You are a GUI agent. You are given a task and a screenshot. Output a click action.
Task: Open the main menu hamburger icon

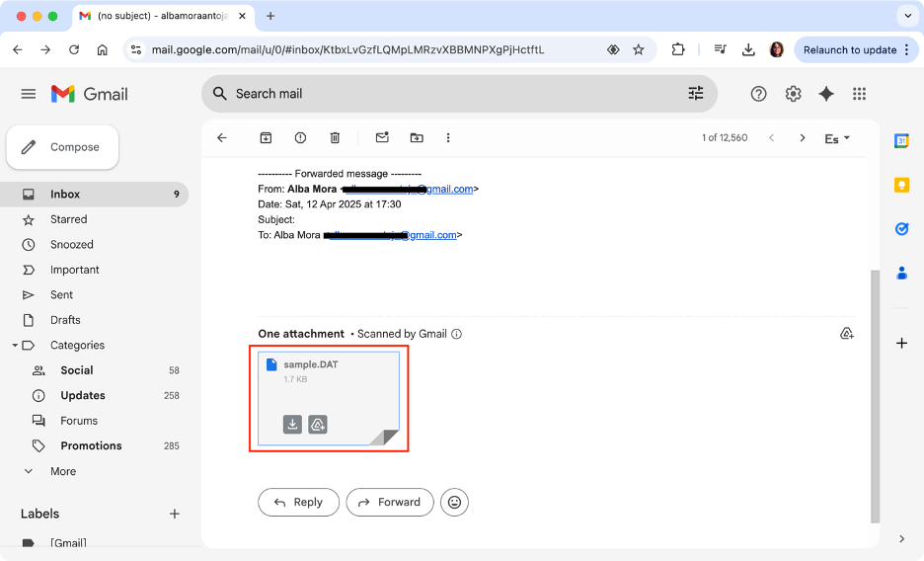click(x=29, y=94)
